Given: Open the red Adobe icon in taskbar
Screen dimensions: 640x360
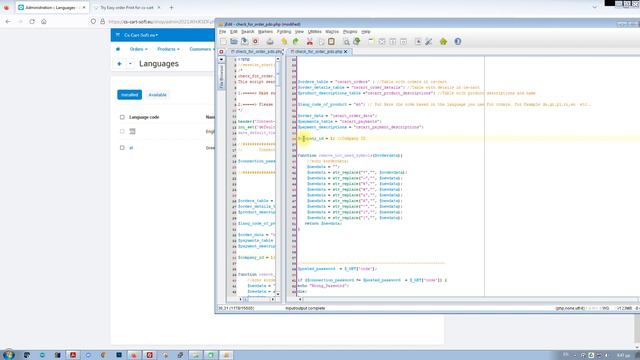Looking at the screenshot, I should click(73, 355).
